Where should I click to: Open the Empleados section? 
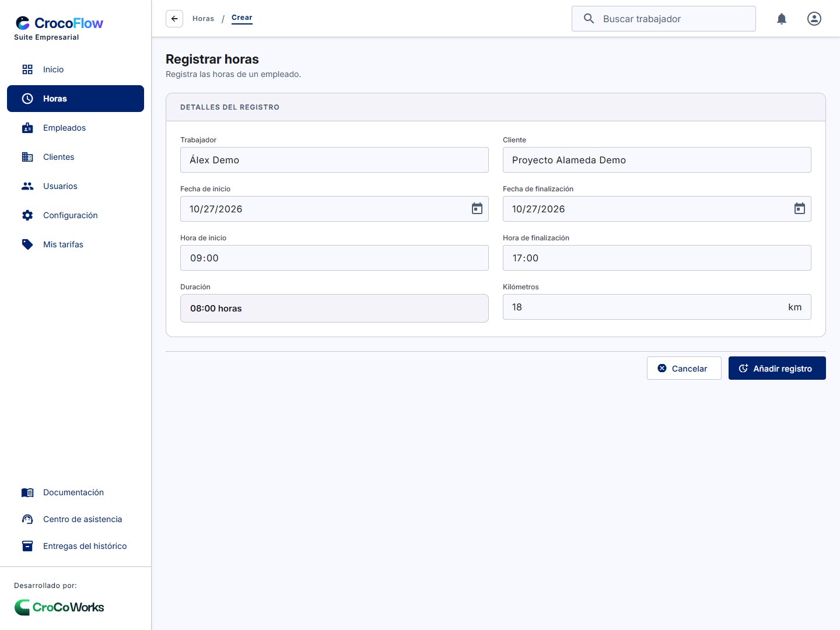click(x=75, y=128)
